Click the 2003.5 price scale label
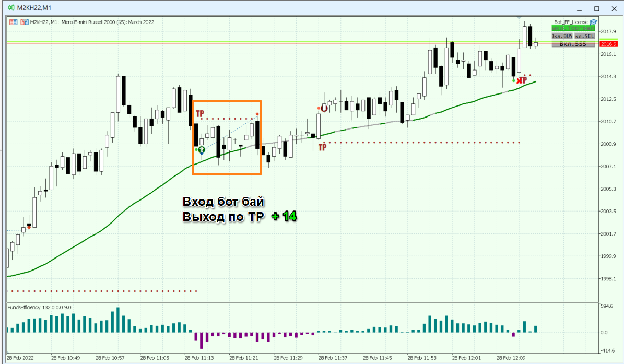This screenshot has width=624, height=364. click(x=608, y=211)
